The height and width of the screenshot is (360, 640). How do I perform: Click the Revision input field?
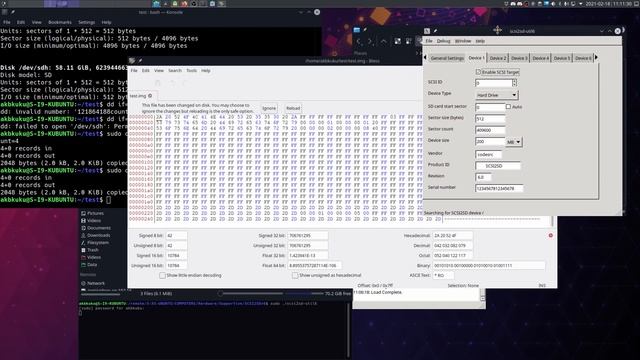483,177
